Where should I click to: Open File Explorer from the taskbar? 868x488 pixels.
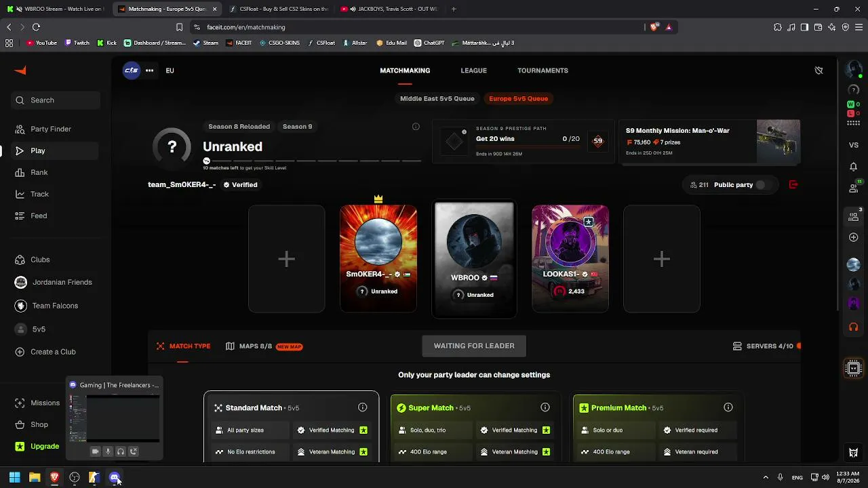point(35,477)
